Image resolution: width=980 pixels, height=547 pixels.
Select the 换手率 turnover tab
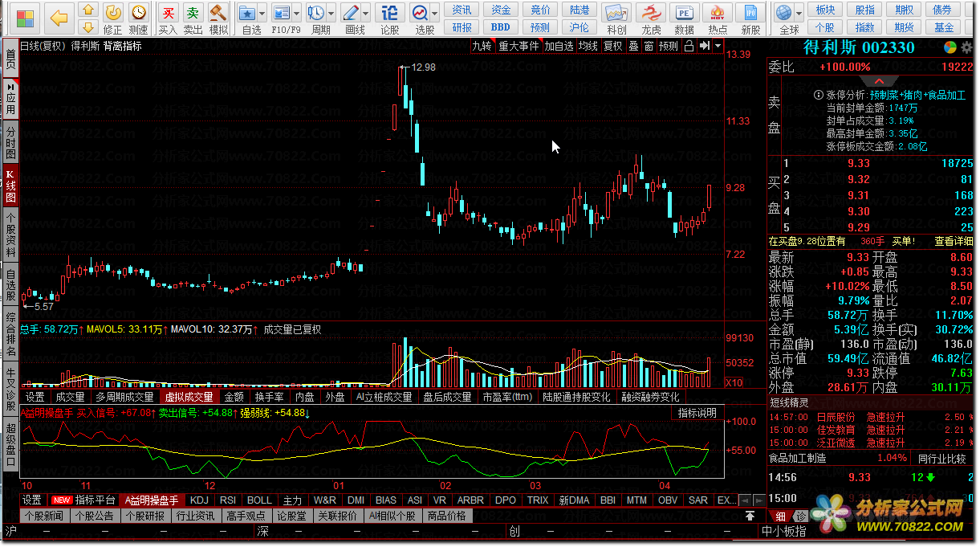tap(270, 397)
